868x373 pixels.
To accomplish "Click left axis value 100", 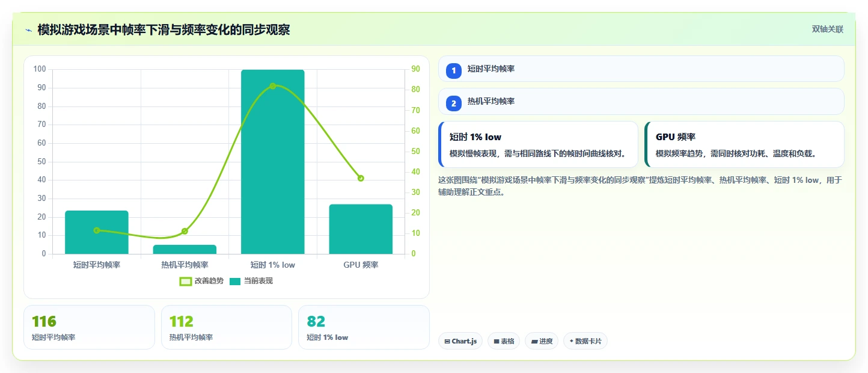I will [40, 69].
